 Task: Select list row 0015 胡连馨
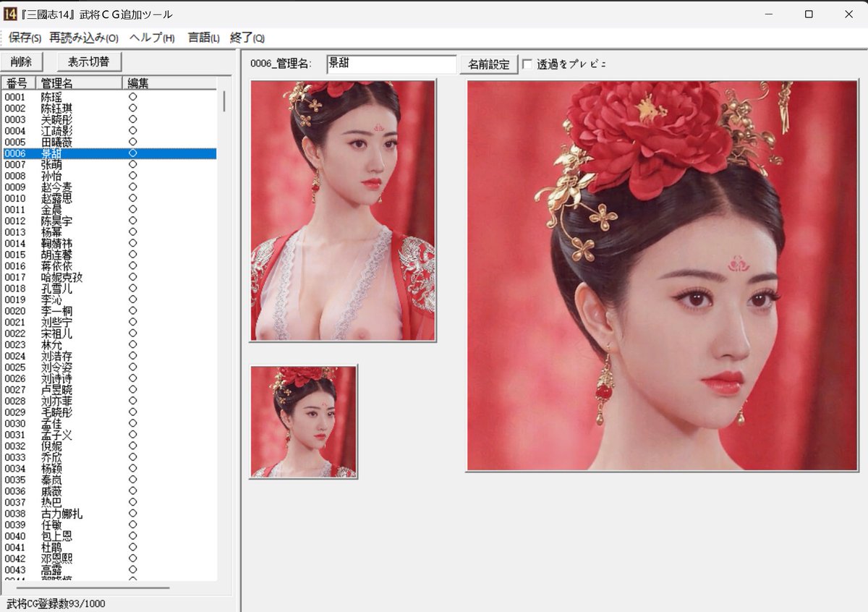(x=109, y=255)
